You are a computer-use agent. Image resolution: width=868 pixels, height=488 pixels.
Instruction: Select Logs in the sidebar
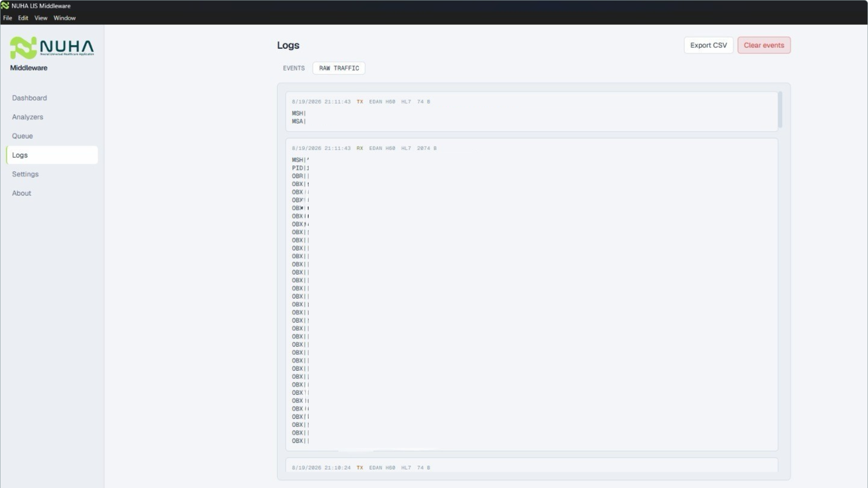52,155
